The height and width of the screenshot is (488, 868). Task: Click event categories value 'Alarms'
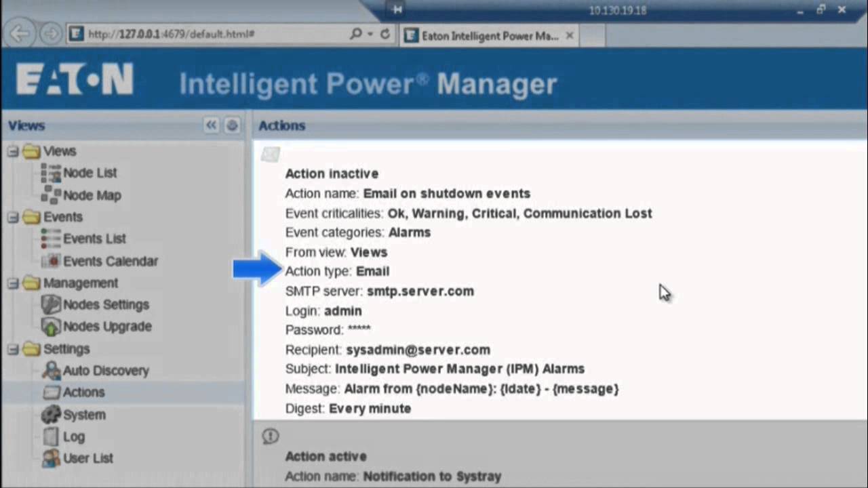tap(410, 232)
